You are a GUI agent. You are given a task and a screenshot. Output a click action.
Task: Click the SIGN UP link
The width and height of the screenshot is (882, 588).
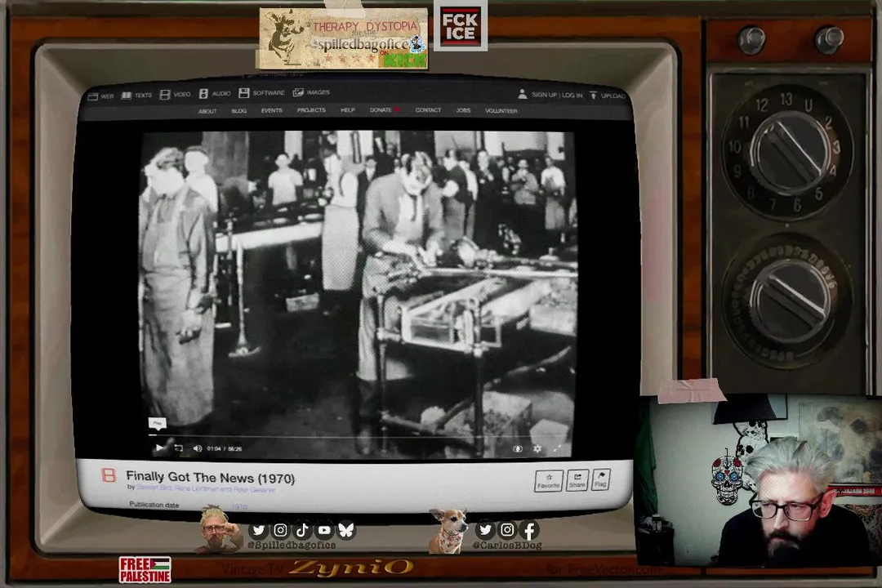point(544,95)
